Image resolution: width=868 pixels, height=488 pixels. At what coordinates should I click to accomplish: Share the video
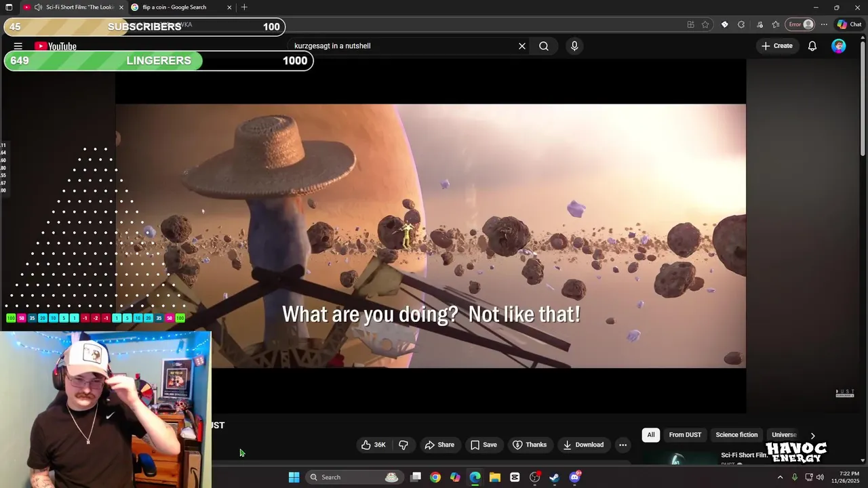439,445
